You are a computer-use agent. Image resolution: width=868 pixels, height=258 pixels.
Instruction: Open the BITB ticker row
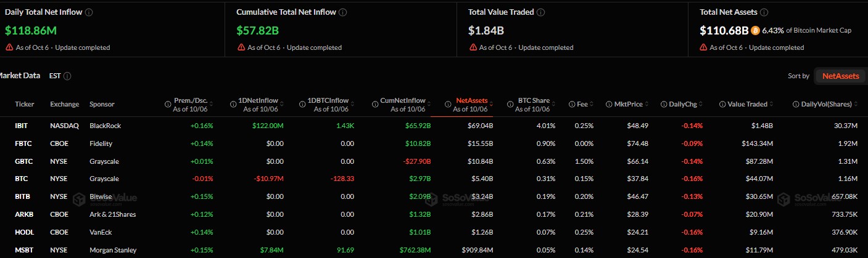(434, 196)
